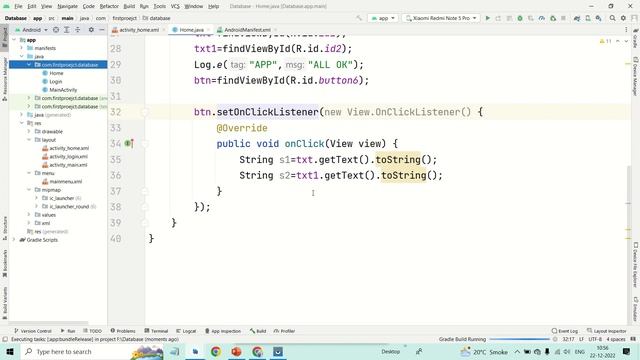Open the Android project view dropdown
Screen dimensions: 640x360
point(32,30)
